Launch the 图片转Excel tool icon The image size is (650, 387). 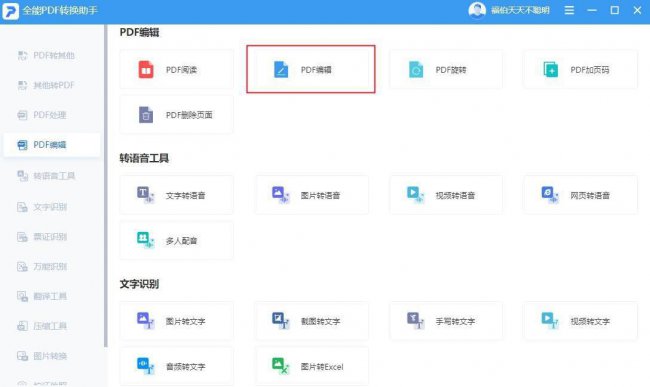[x=281, y=366]
